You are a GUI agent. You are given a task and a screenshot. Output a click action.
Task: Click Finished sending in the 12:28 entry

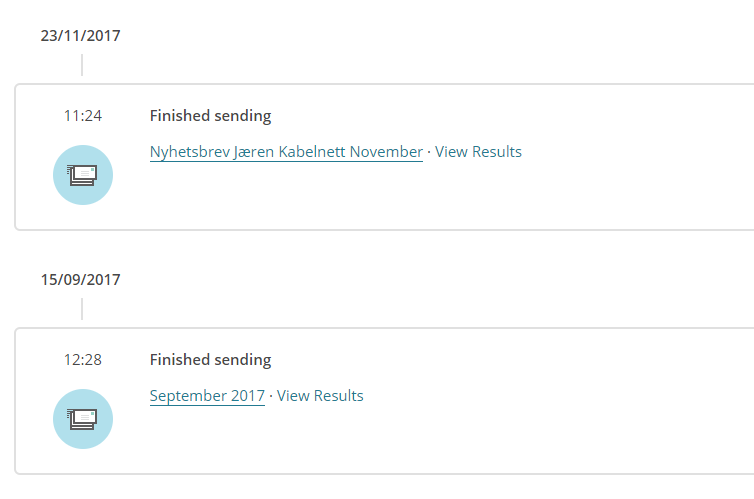pyautogui.click(x=210, y=360)
